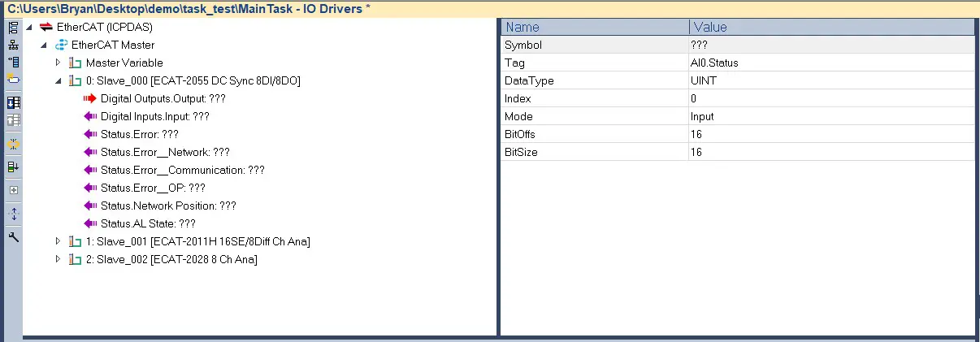Click the purple input arrow beside Digital Inputs.Input

pyautogui.click(x=90, y=116)
